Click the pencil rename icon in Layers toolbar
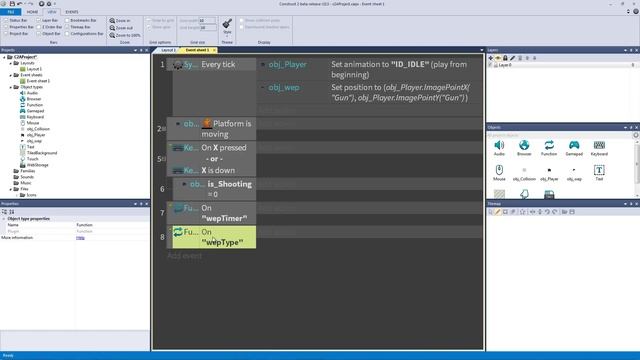 tap(512, 58)
